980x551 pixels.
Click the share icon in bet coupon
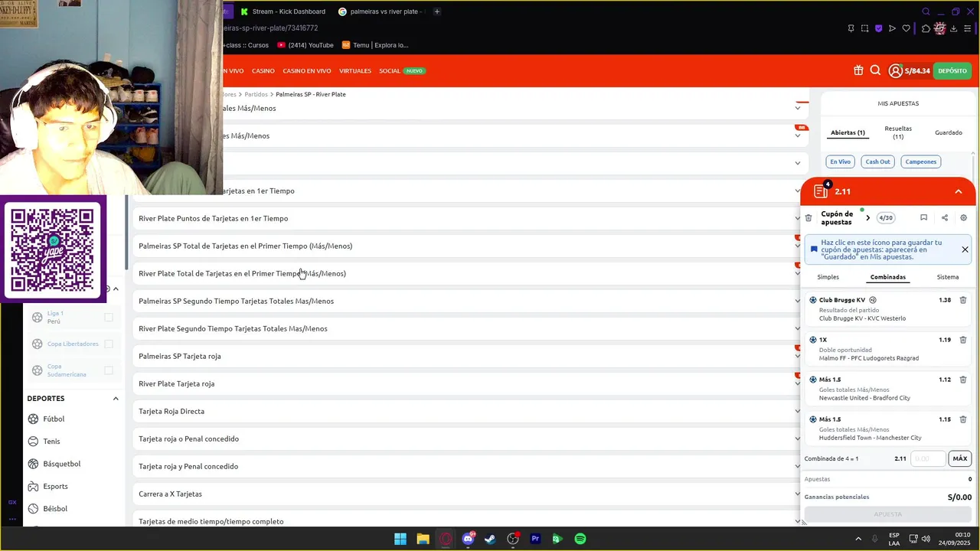pos(944,218)
